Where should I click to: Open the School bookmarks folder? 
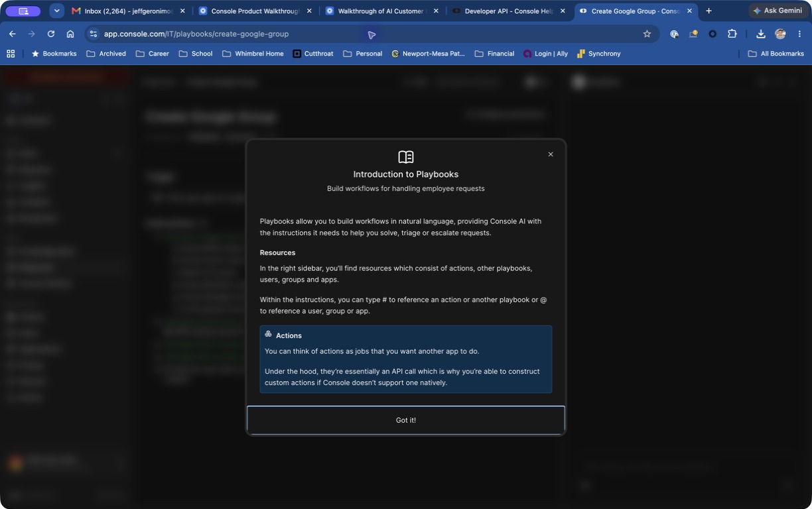pos(196,54)
